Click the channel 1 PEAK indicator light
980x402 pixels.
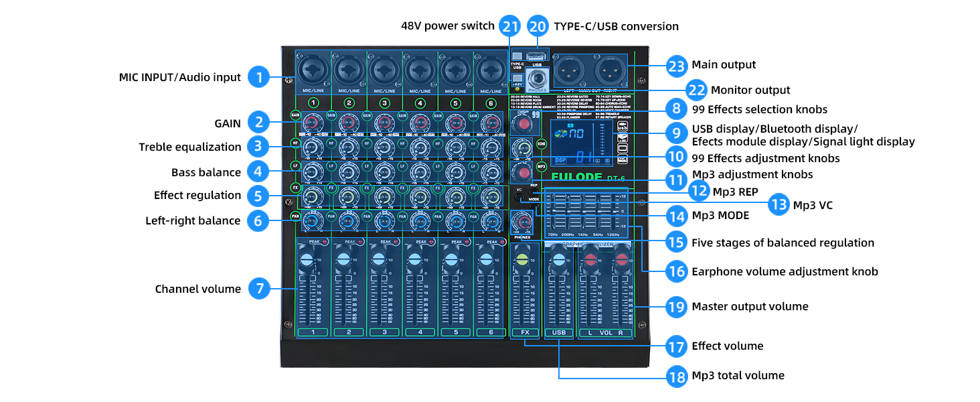pos(324,242)
